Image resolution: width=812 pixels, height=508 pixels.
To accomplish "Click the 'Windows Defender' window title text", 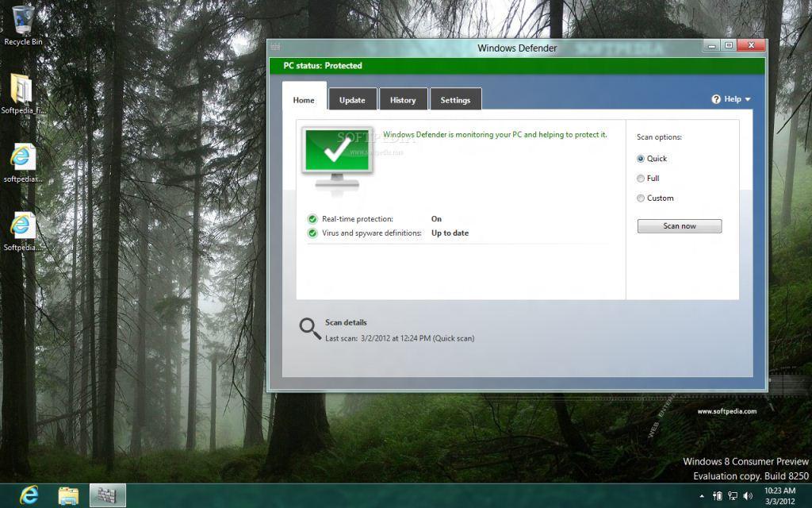I will pyautogui.click(x=517, y=48).
